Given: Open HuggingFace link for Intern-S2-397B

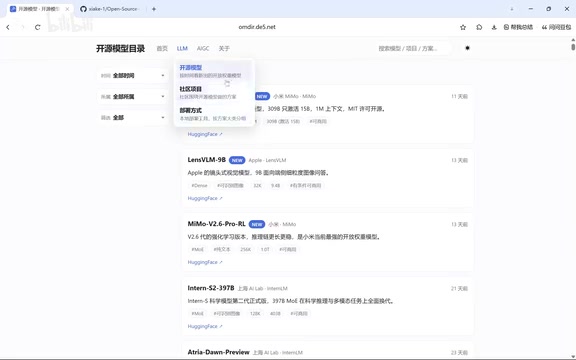Looking at the screenshot, I should coord(205,326).
